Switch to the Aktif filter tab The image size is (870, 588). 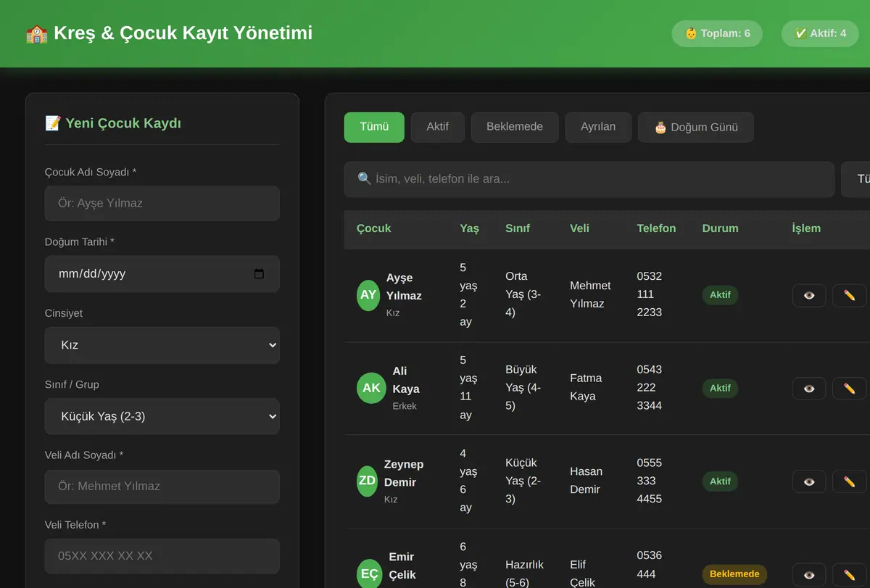tap(438, 127)
